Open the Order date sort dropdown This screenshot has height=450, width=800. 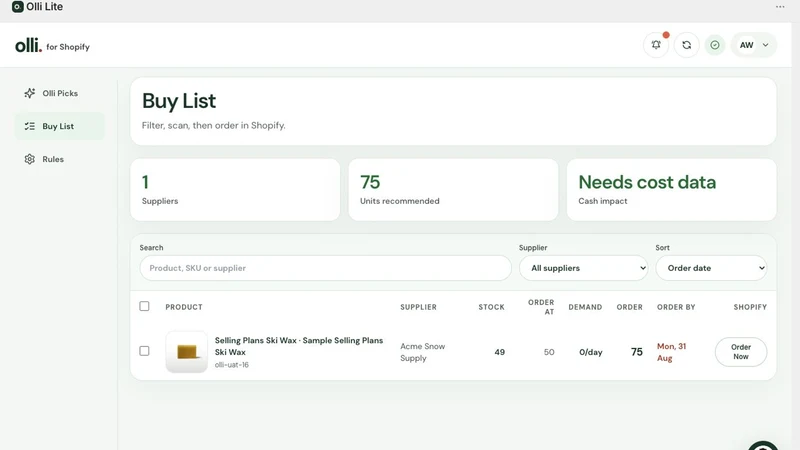(x=711, y=268)
